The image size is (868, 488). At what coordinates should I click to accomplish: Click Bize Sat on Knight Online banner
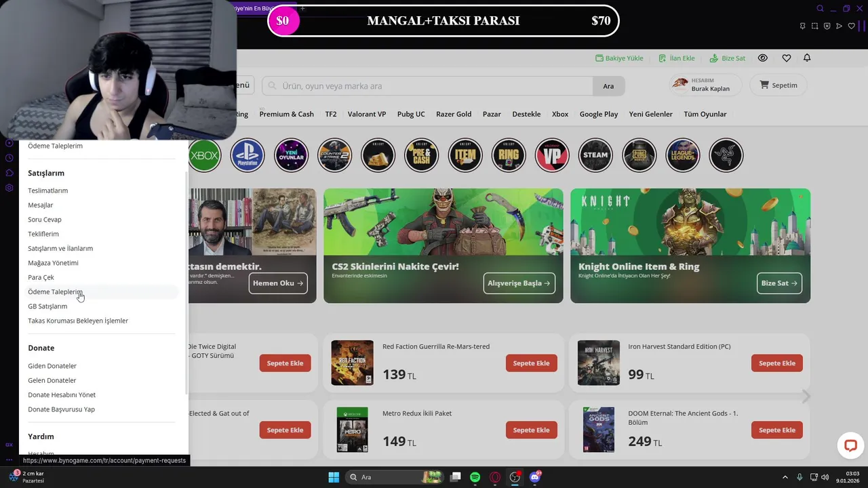point(779,283)
